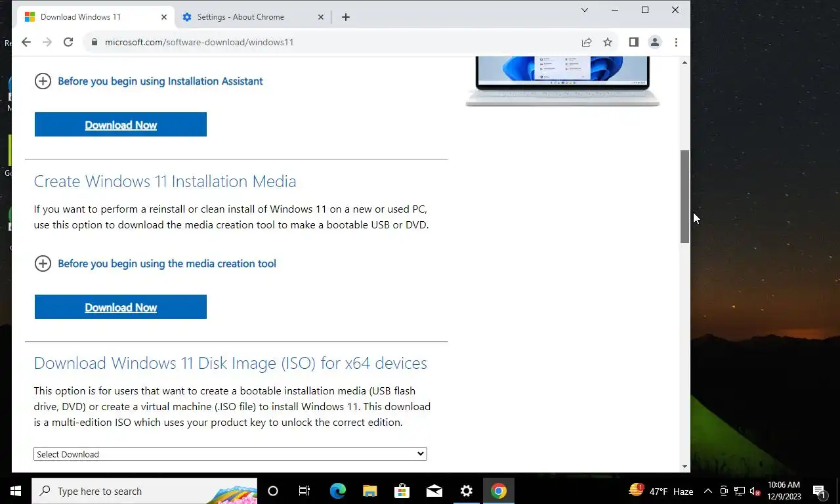840x504 pixels.
Task: Click the Meet Now tray icon
Action: point(724,491)
